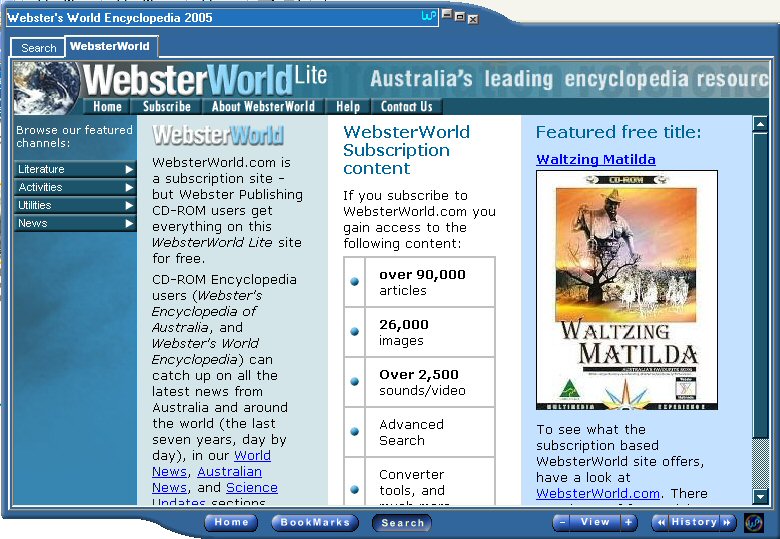This screenshot has width=780, height=539.
Task: Open About WebsterWorld page
Action: click(x=263, y=106)
